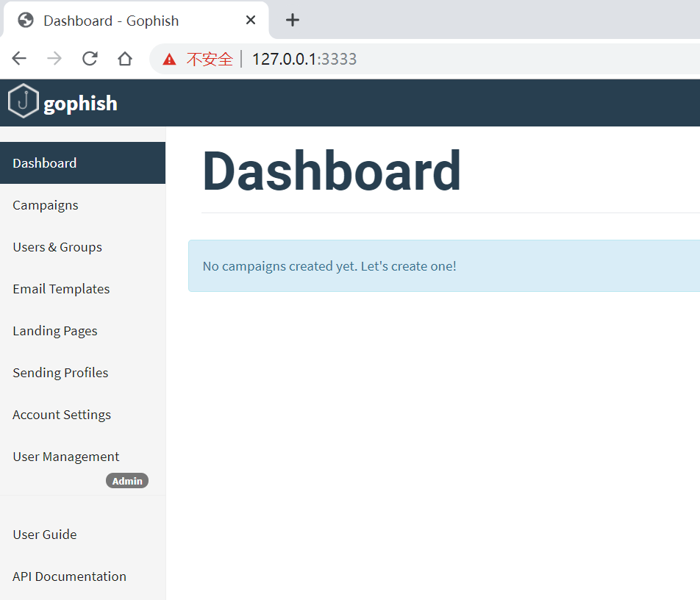The width and height of the screenshot is (700, 600).
Task: Click the gophish hook logo icon
Action: tap(24, 101)
